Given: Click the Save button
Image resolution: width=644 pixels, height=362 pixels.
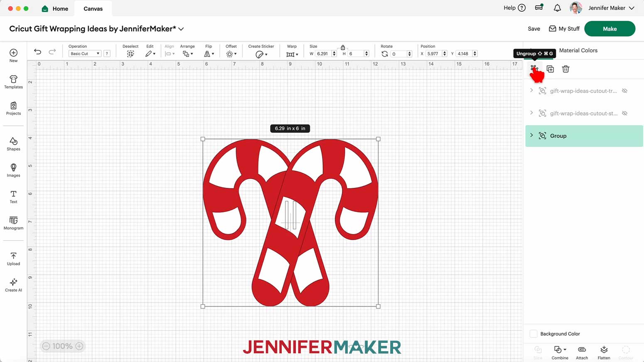Looking at the screenshot, I should point(534,29).
